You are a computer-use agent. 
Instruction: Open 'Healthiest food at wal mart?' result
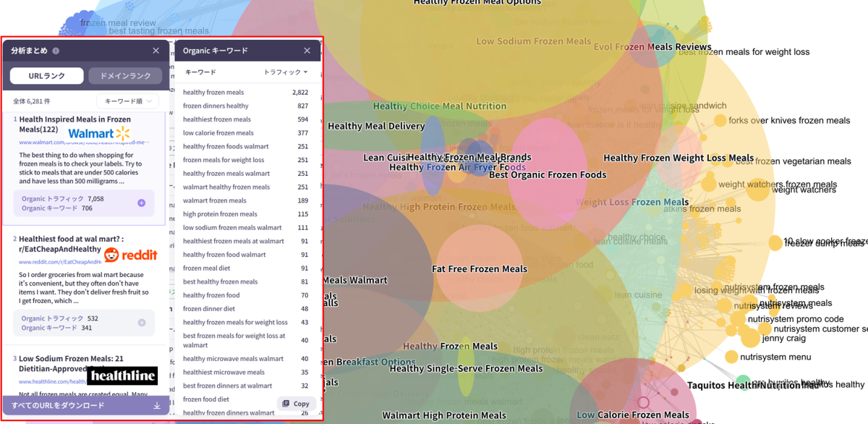[x=72, y=244]
